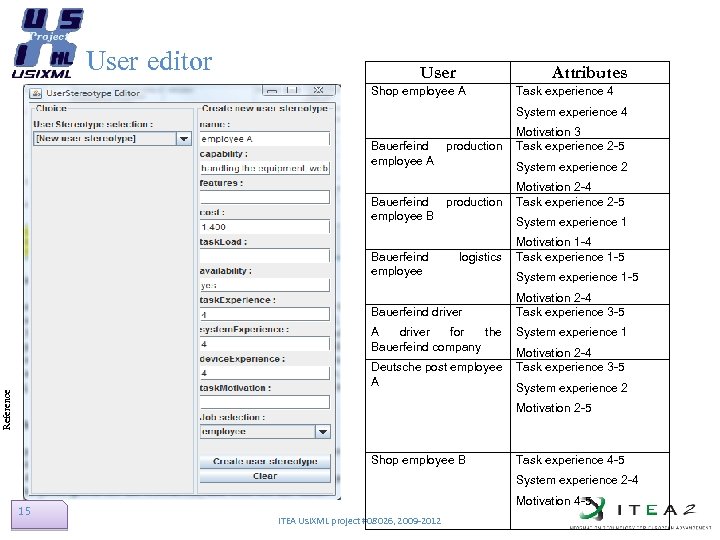Click the Create user stereotype button

click(265, 461)
